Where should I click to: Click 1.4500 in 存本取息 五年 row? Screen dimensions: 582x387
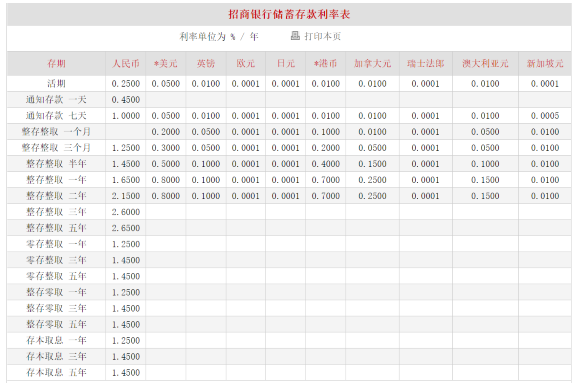coord(126,373)
